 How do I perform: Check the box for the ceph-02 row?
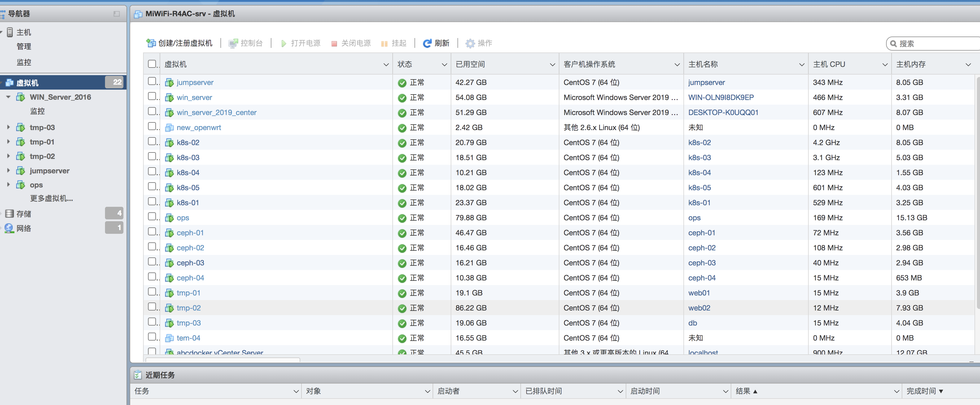(152, 246)
